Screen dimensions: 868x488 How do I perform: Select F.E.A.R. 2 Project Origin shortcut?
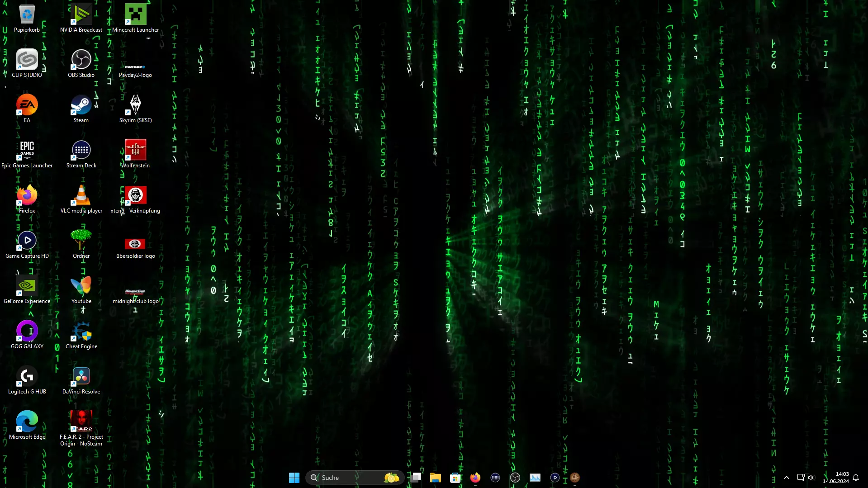coord(81,429)
